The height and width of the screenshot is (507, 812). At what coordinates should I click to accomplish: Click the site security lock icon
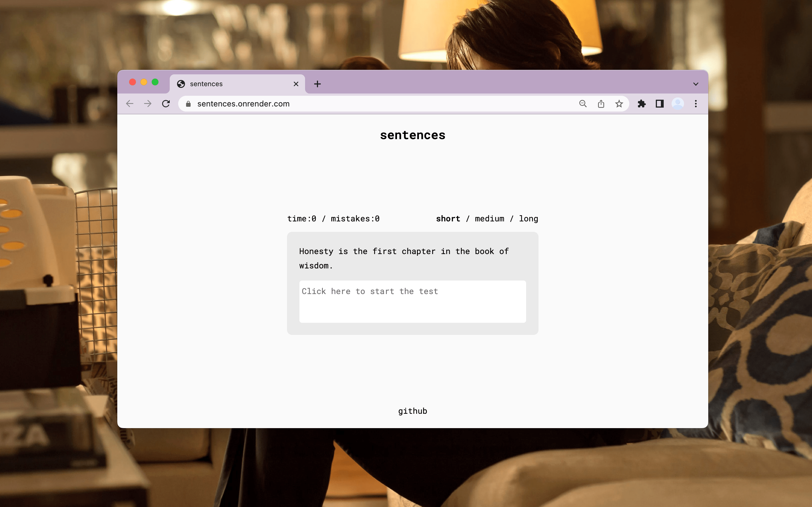[x=188, y=104]
